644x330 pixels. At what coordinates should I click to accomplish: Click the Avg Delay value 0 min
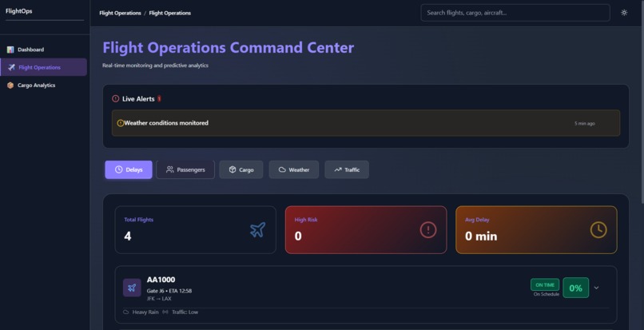pyautogui.click(x=481, y=237)
